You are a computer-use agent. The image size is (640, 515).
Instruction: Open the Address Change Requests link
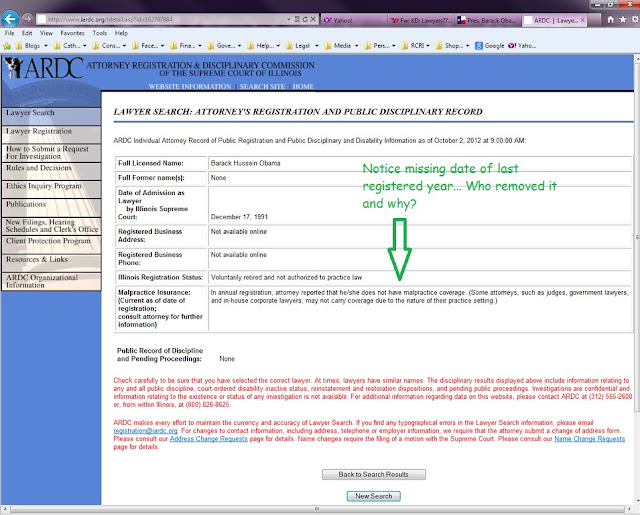[x=209, y=439]
